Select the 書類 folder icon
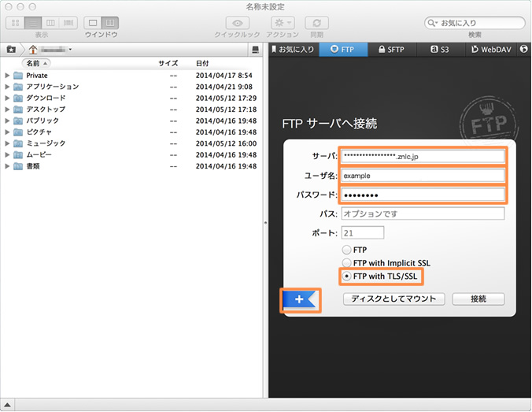This screenshot has width=532, height=412. [x=18, y=166]
